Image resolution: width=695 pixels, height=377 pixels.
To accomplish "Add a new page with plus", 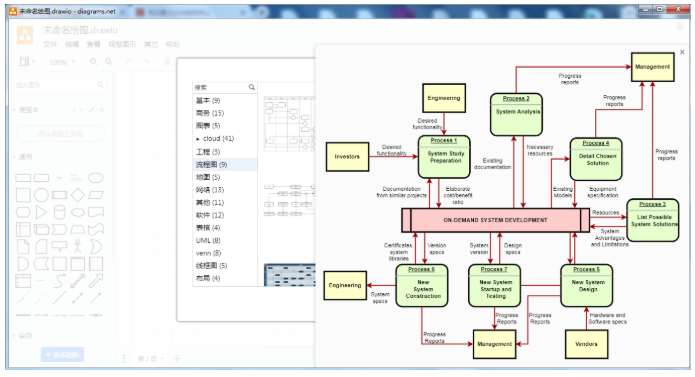I will pos(176,358).
